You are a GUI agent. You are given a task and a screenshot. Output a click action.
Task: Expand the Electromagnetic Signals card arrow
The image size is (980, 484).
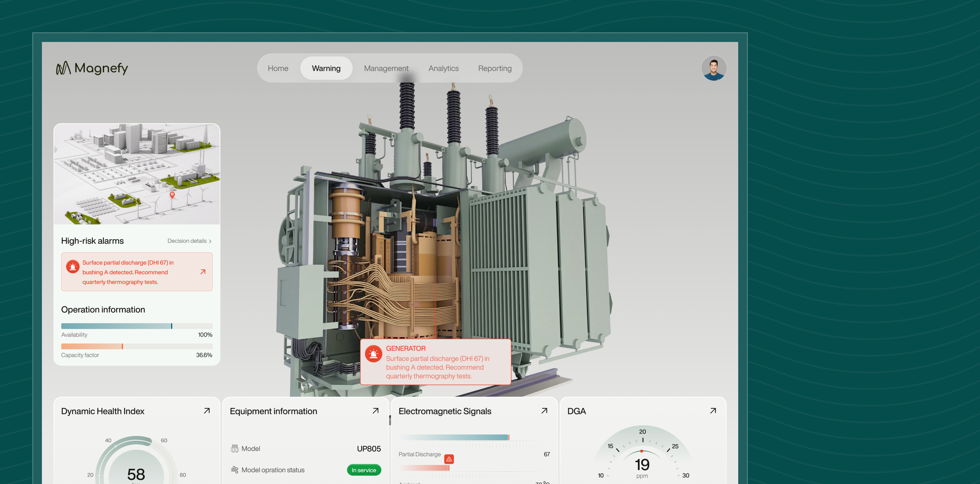tap(544, 411)
